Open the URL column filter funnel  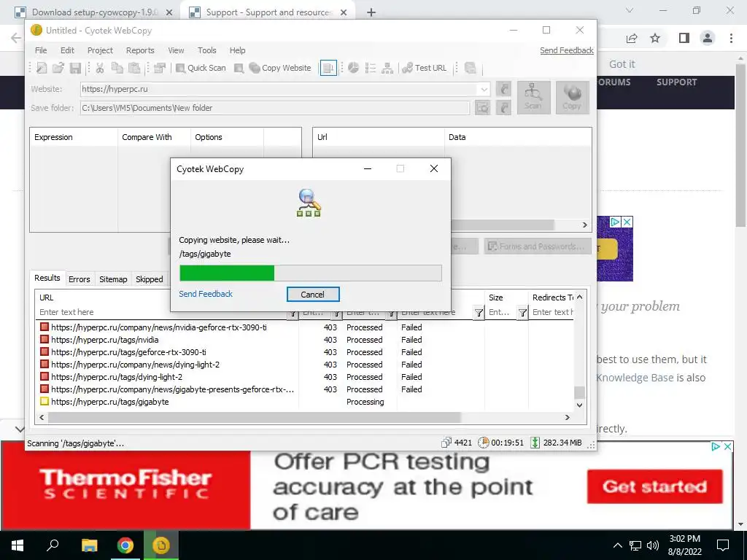point(293,313)
